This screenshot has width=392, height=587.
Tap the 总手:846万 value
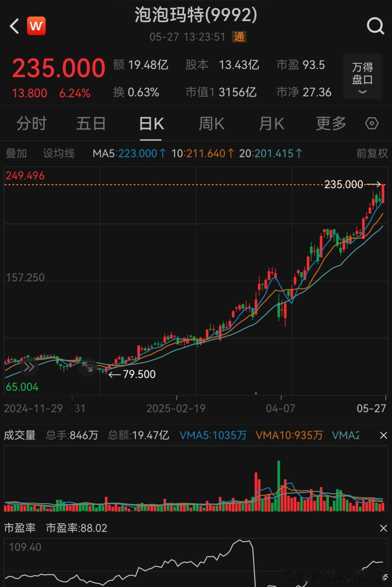coord(72,435)
